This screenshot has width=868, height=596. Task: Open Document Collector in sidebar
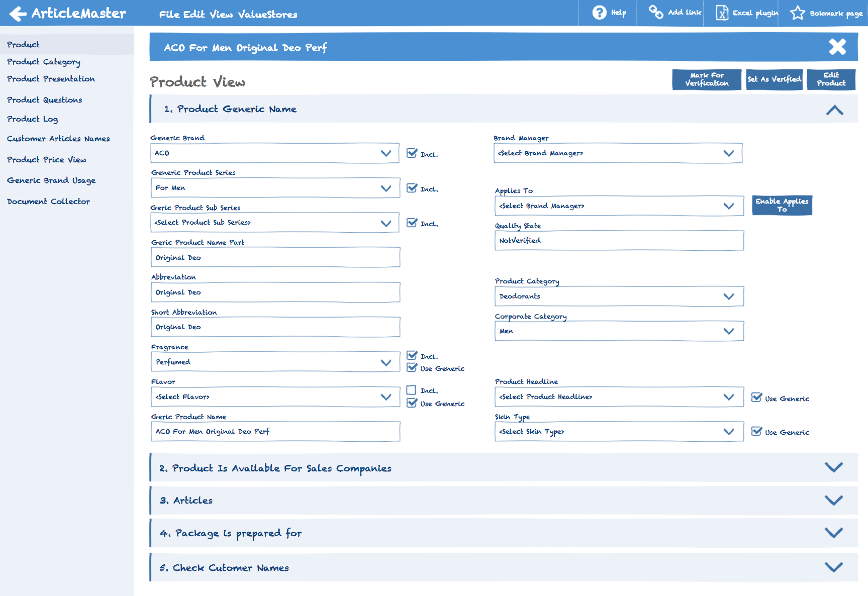tap(48, 202)
